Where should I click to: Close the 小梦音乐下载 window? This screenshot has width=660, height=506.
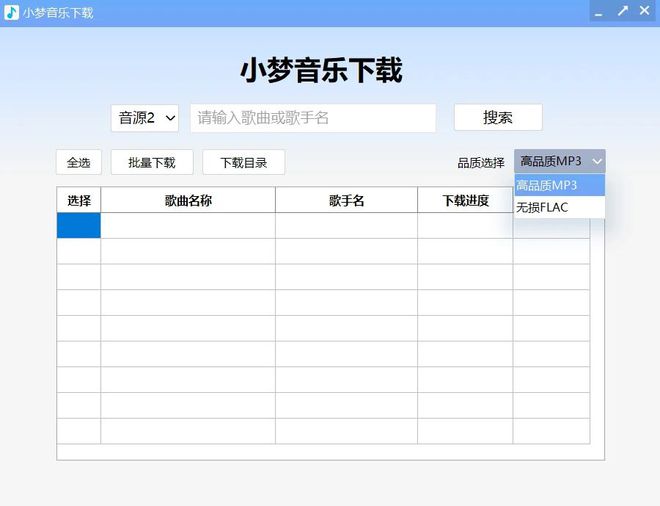click(x=646, y=12)
